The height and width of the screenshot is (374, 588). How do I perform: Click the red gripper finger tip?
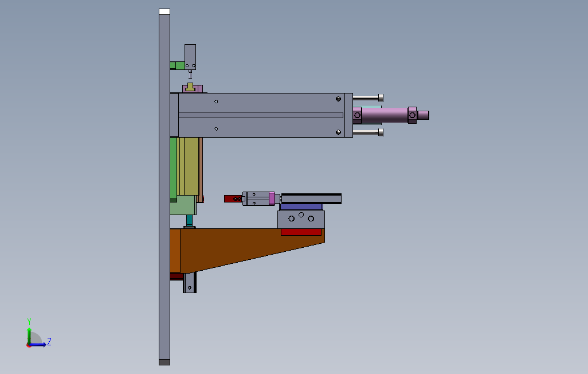tap(233, 198)
